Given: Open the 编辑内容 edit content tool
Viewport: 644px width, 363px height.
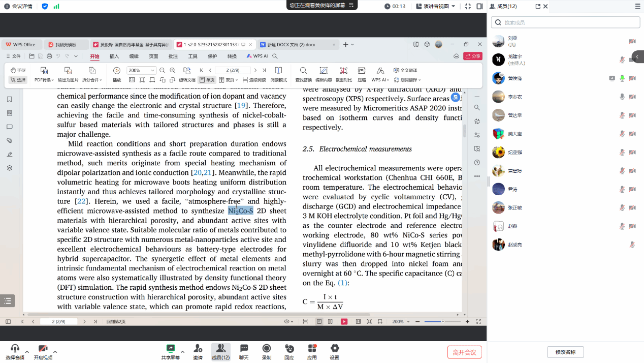Looking at the screenshot, I should (324, 71).
